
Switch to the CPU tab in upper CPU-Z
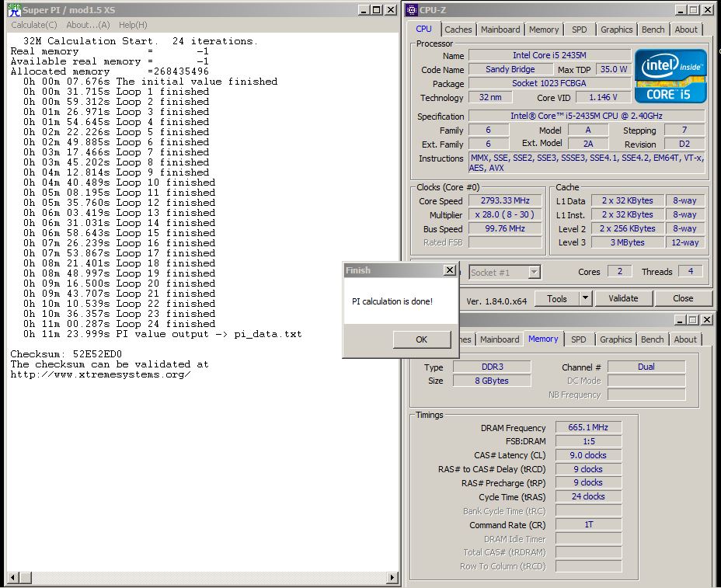pyautogui.click(x=423, y=29)
